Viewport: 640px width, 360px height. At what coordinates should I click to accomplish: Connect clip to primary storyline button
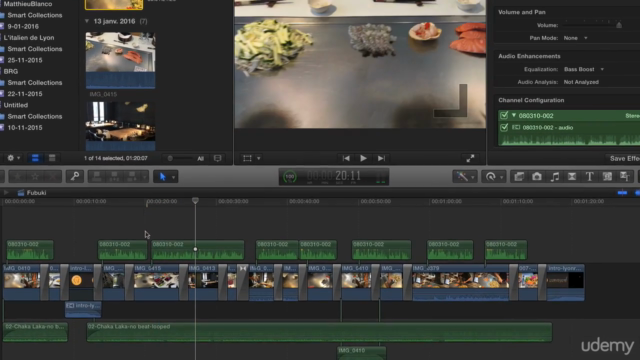coord(97,176)
